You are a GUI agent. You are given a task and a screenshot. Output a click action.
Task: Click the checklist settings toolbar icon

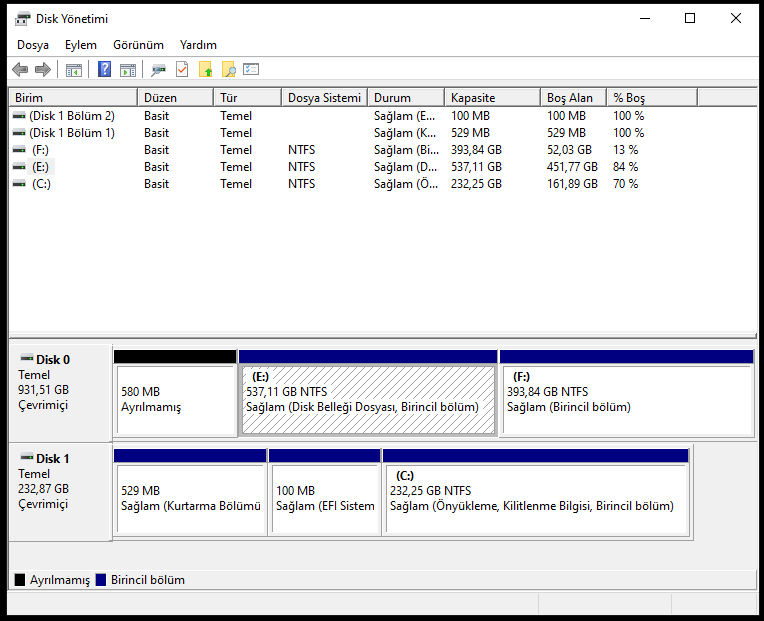(x=251, y=70)
